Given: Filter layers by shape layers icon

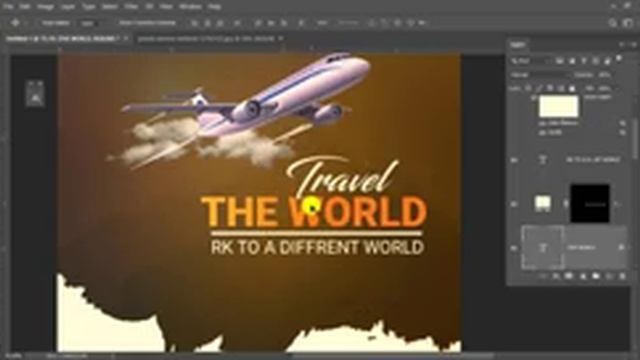Looking at the screenshot, I should pos(596,61).
